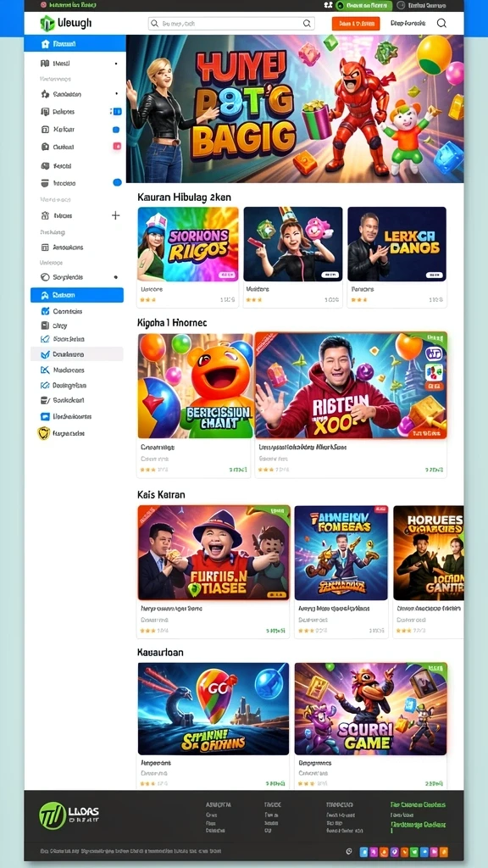Expand the Sorplende sidebar item with dot
Screen dimensions: 488x868
point(76,277)
